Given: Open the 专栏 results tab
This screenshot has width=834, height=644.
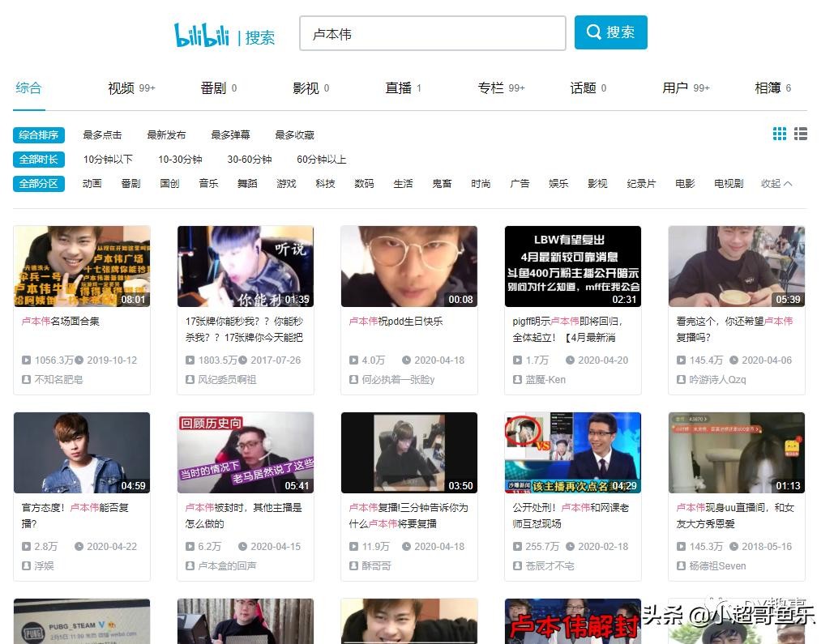Looking at the screenshot, I should pyautogui.click(x=491, y=88).
